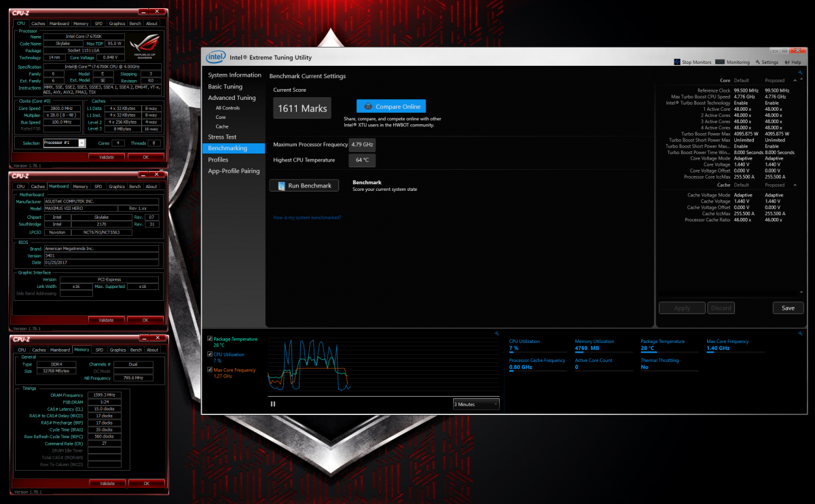This screenshot has width=815, height=504.
Task: Open System Information in XTU sidebar
Action: pos(234,75)
